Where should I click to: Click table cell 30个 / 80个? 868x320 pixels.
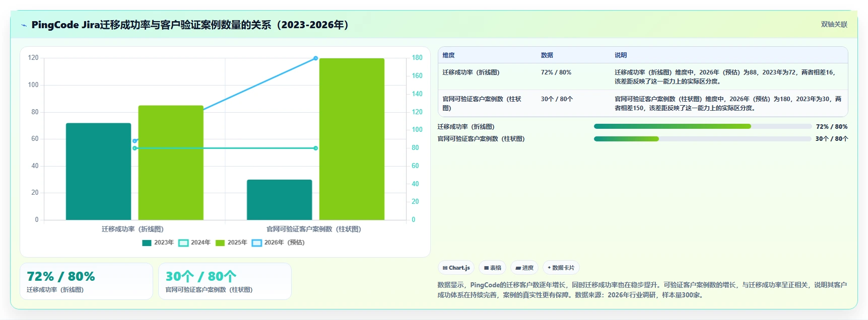pos(557,99)
